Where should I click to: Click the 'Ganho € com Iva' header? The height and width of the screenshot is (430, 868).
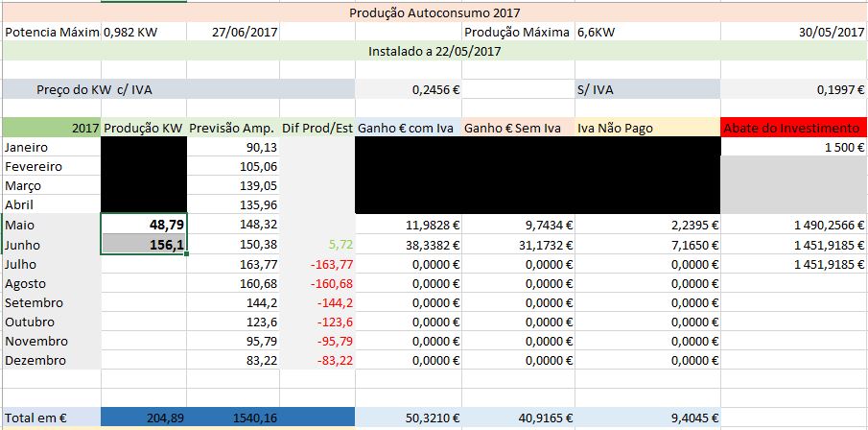click(409, 128)
